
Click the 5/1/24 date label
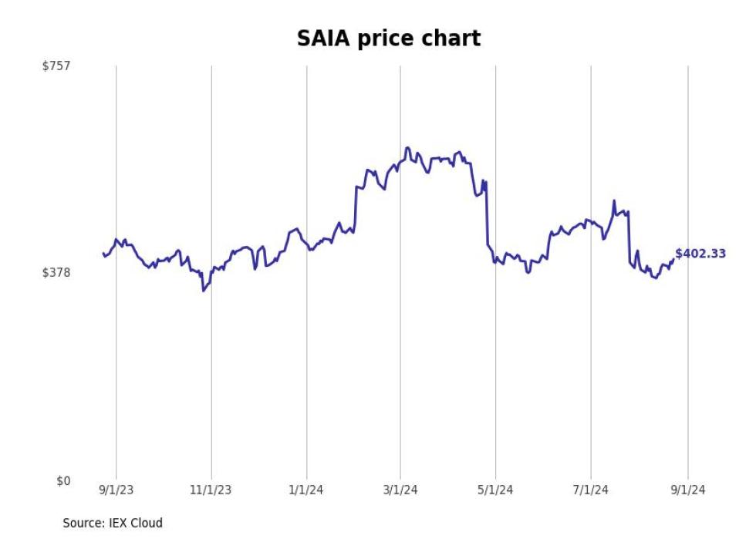[x=495, y=490]
